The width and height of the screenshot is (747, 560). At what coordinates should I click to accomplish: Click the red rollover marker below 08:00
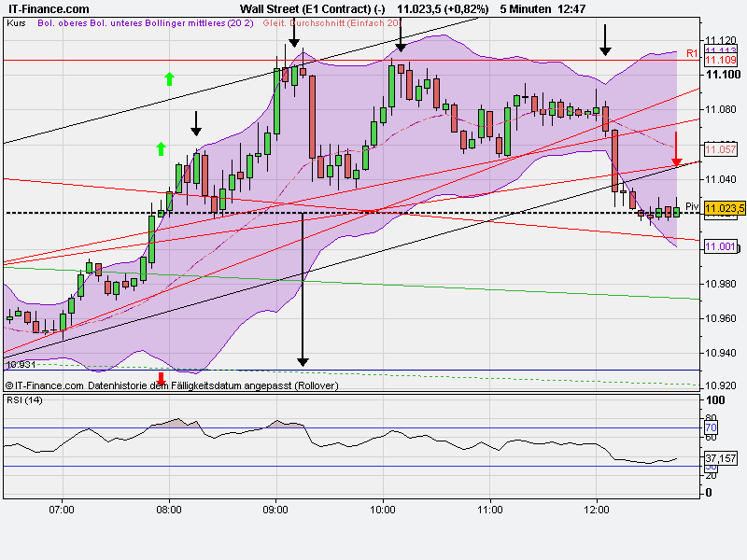161,377
